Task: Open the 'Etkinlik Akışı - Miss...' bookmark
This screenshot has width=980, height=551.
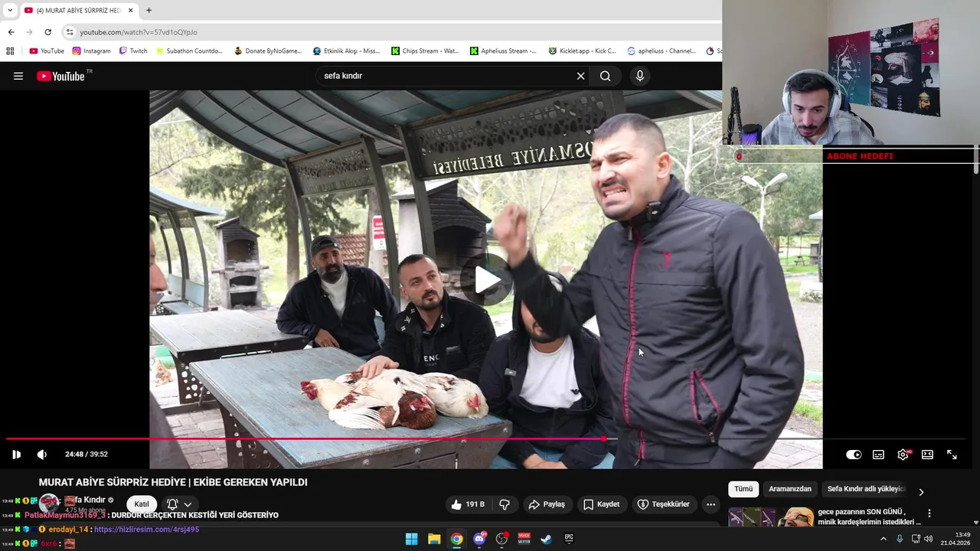Action: (x=346, y=51)
